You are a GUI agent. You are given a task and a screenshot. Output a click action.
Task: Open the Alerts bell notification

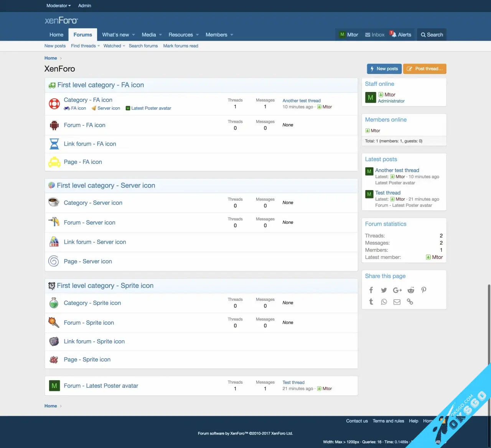[400, 34]
